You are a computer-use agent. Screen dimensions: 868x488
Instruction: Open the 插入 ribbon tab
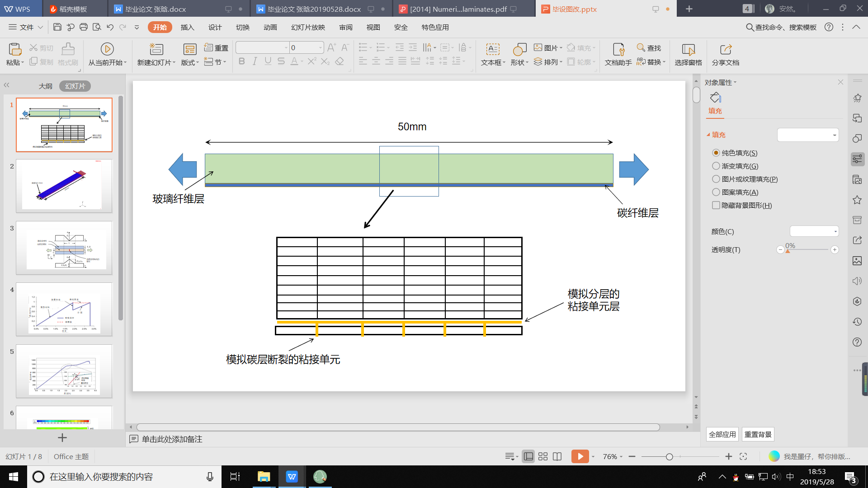pos(187,27)
